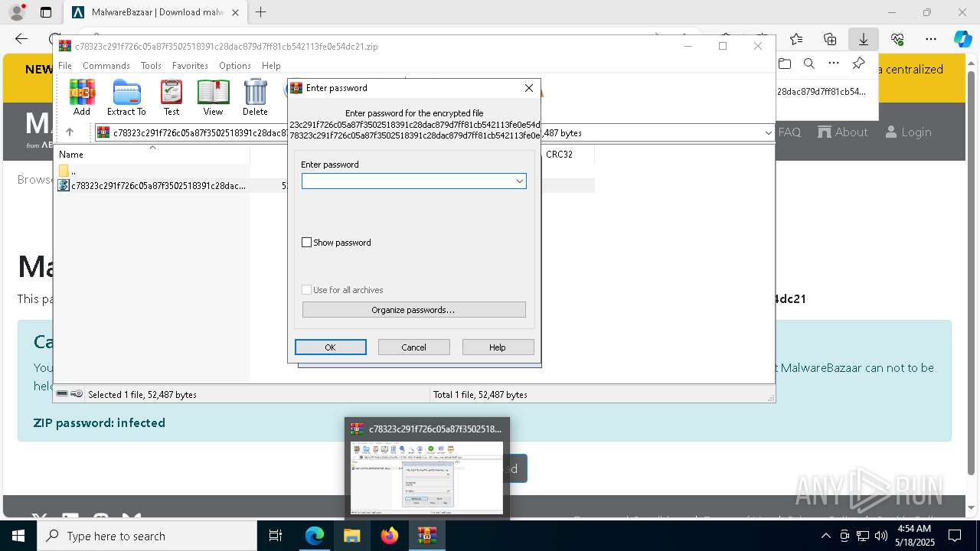Open the FAQ link on MalwareBazaar

coord(789,132)
